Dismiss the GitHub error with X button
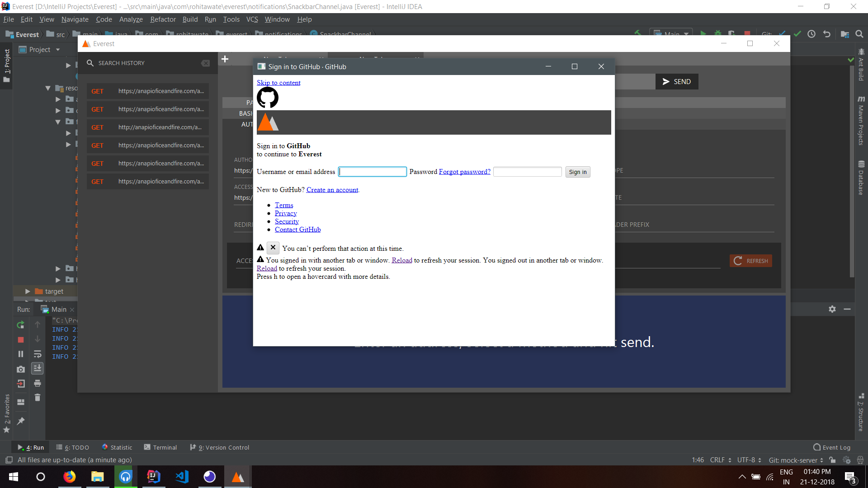Screen dimensions: 868x488 (273, 248)
